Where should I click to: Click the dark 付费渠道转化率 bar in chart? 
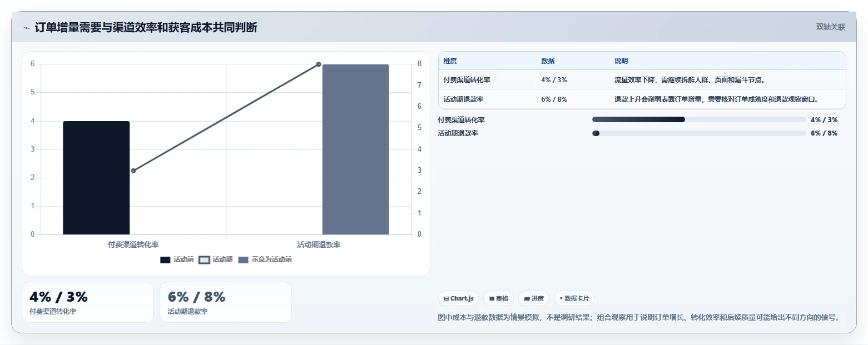pos(96,178)
